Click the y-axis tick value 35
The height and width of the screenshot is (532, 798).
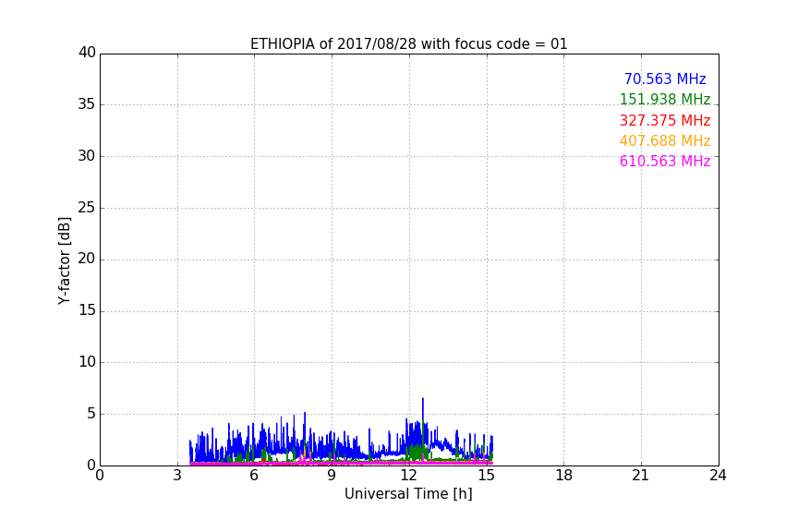[x=87, y=104]
